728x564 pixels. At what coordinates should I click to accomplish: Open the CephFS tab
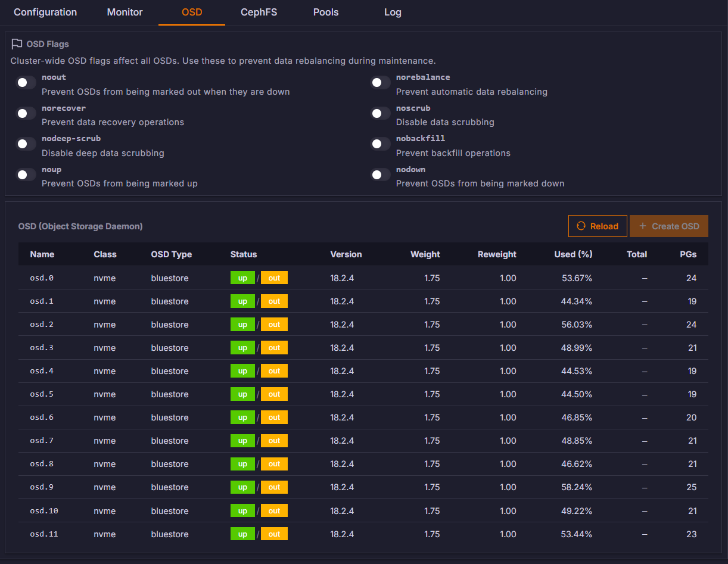(259, 12)
